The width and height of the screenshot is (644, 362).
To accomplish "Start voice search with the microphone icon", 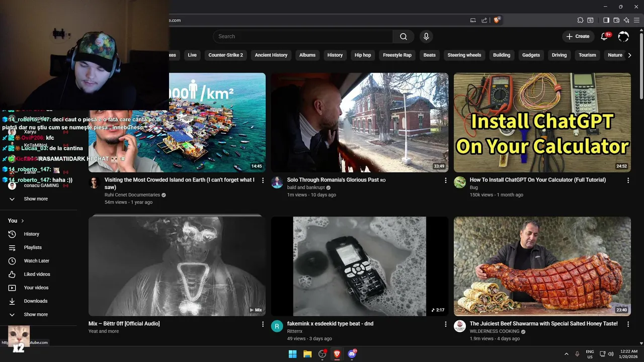I will tap(426, 36).
